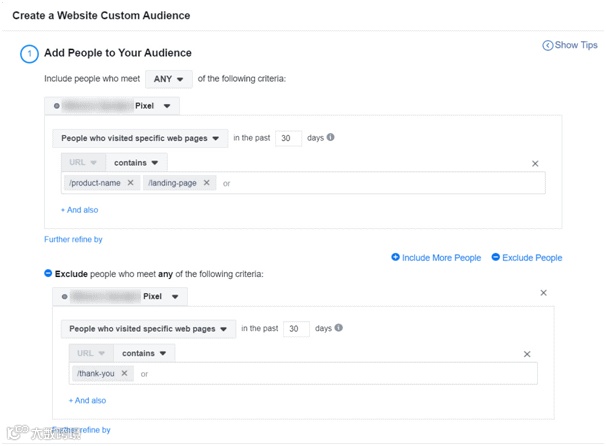The width and height of the screenshot is (606, 446).
Task: Remove the /thank-you URL tag
Action: (x=124, y=373)
